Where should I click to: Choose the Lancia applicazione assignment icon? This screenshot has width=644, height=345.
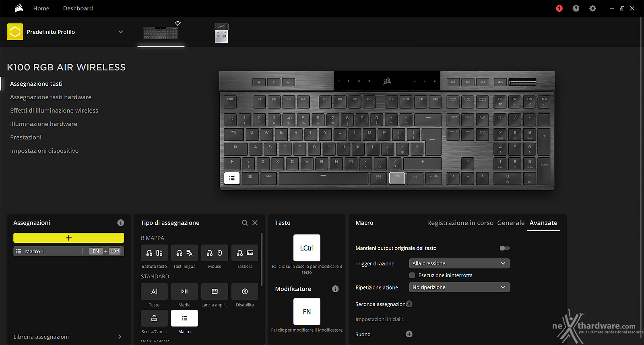point(215,292)
